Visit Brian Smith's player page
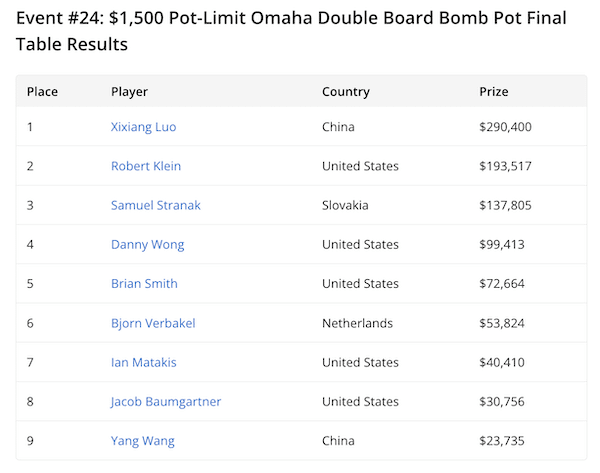This screenshot has height=473, width=600. 144,283
